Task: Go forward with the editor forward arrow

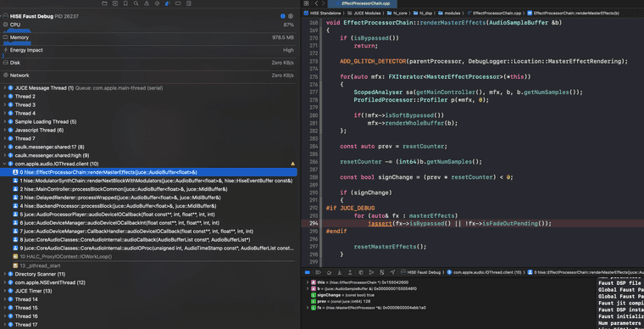Action: tap(323, 3)
